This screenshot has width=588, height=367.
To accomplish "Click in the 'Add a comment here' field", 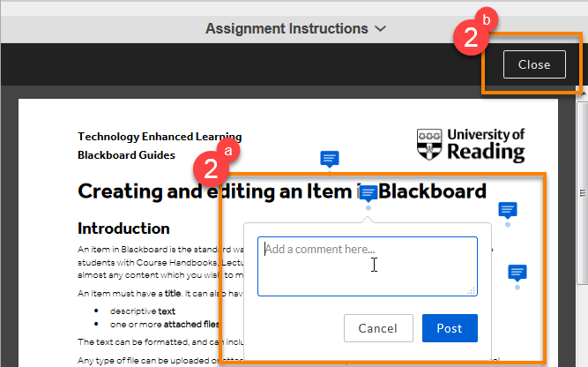I will tap(367, 266).
